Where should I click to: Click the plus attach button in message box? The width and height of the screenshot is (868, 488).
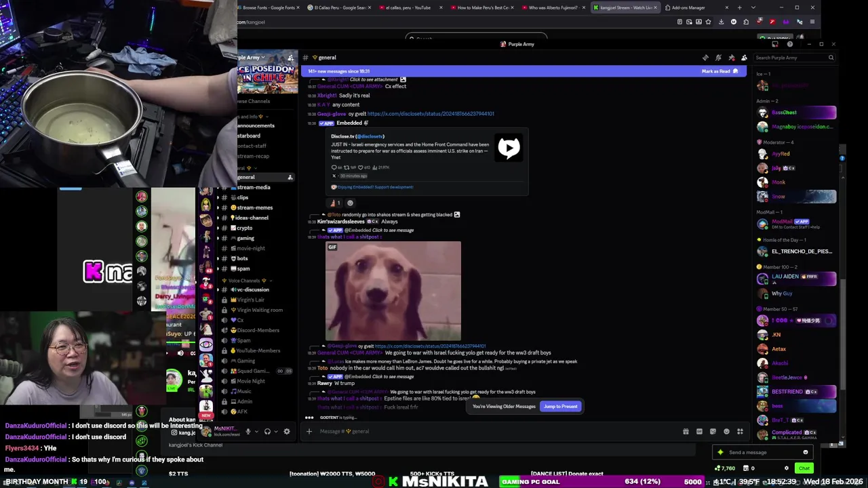(309, 431)
